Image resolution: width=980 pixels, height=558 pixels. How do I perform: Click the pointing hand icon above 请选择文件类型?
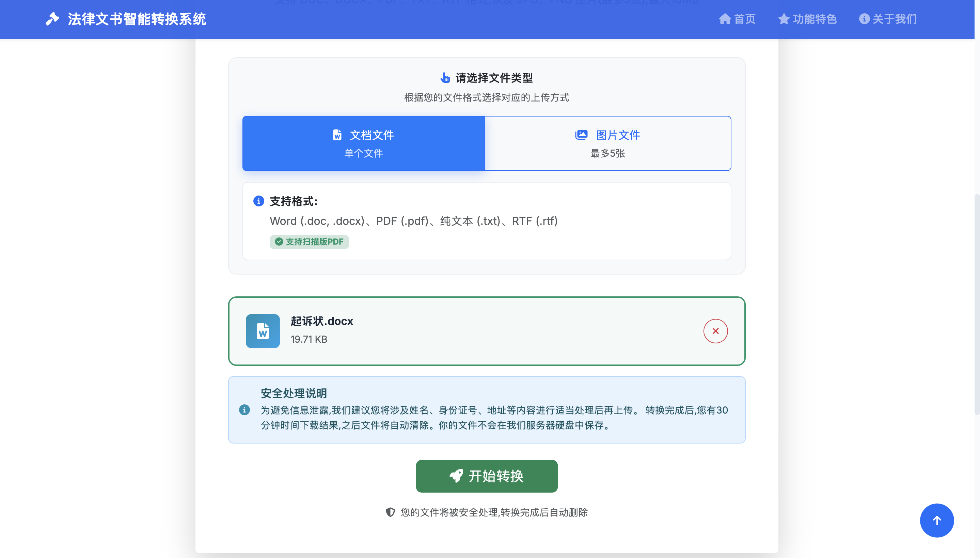pos(445,78)
